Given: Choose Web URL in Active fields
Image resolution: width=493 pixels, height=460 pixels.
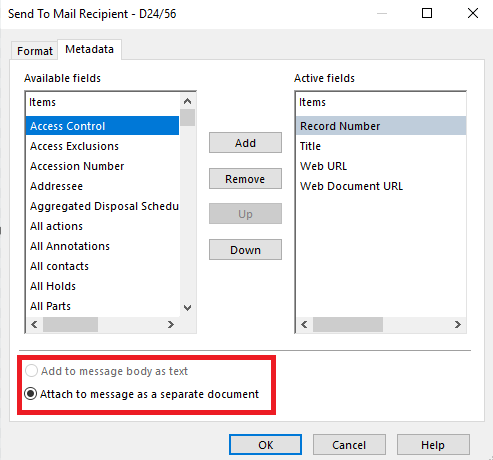Looking at the screenshot, I should [x=381, y=166].
